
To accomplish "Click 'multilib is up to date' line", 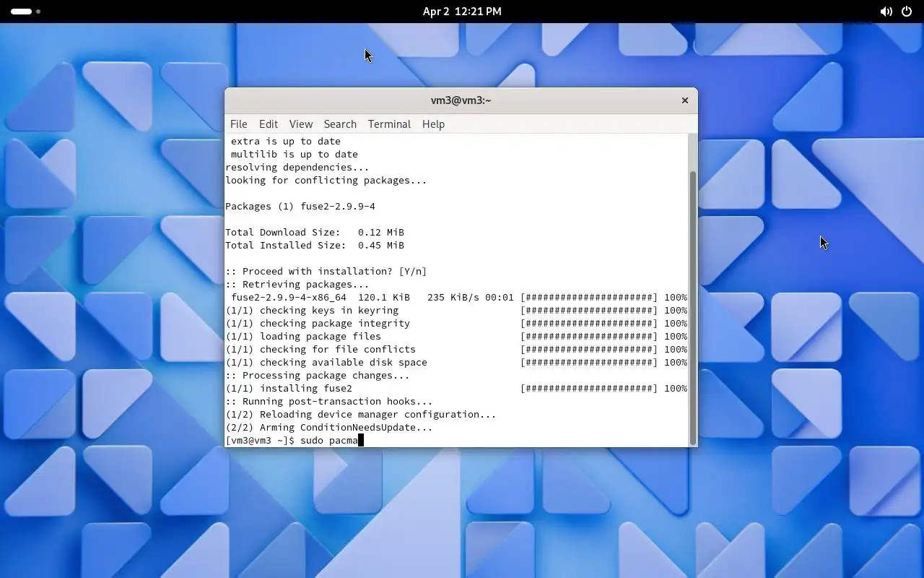I will click(295, 154).
